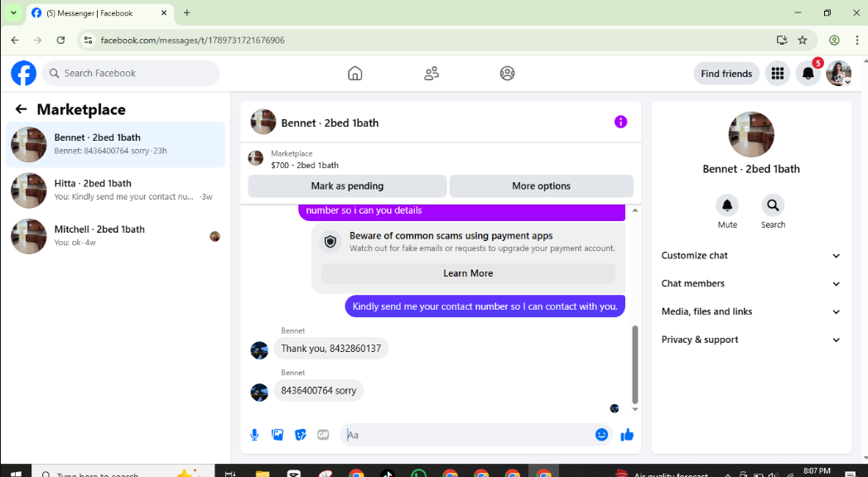868x477 pixels.
Task: Click the '$700 - 2bed 1bath' listing text
Action: (305, 165)
